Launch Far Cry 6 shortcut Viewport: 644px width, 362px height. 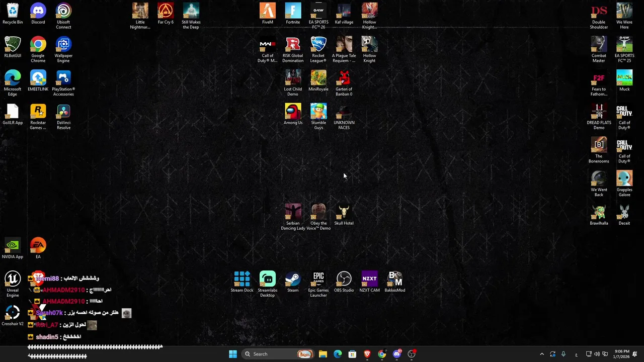click(x=166, y=14)
